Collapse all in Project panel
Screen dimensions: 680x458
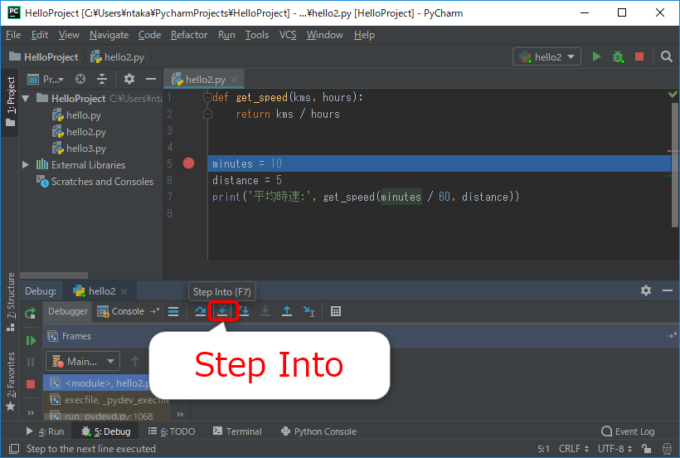point(102,79)
